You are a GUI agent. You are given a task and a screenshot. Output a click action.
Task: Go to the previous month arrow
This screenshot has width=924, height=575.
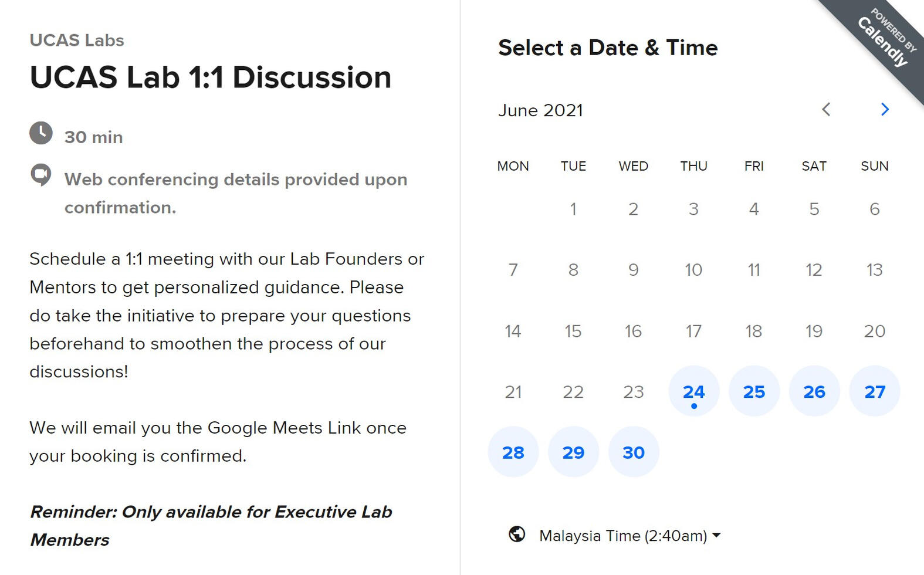826,110
